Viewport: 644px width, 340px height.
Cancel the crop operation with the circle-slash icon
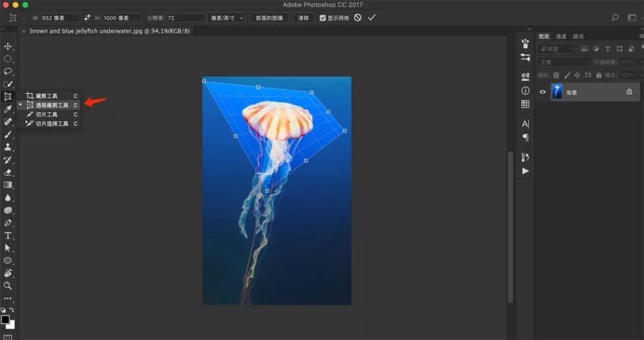click(x=358, y=18)
